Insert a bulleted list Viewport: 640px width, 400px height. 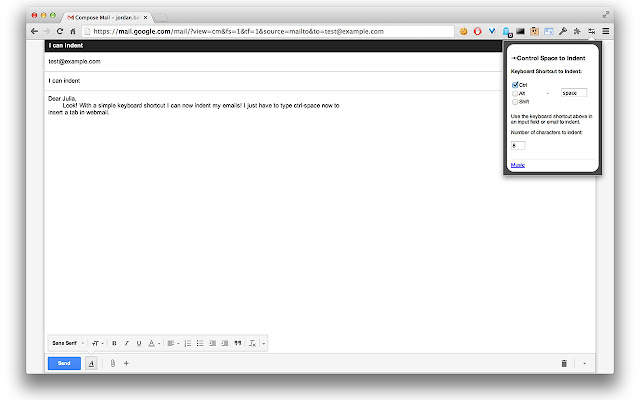(x=200, y=343)
